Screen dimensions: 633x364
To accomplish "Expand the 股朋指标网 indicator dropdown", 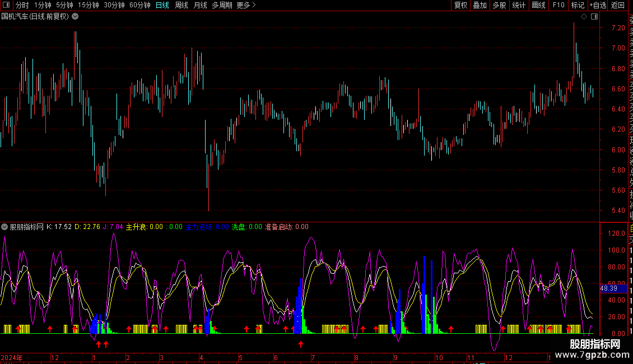I will tap(5, 227).
